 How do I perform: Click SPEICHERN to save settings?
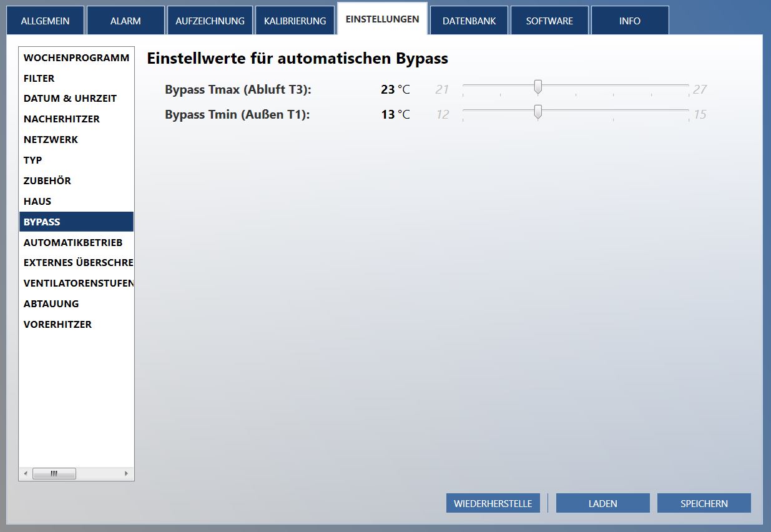pyautogui.click(x=704, y=503)
